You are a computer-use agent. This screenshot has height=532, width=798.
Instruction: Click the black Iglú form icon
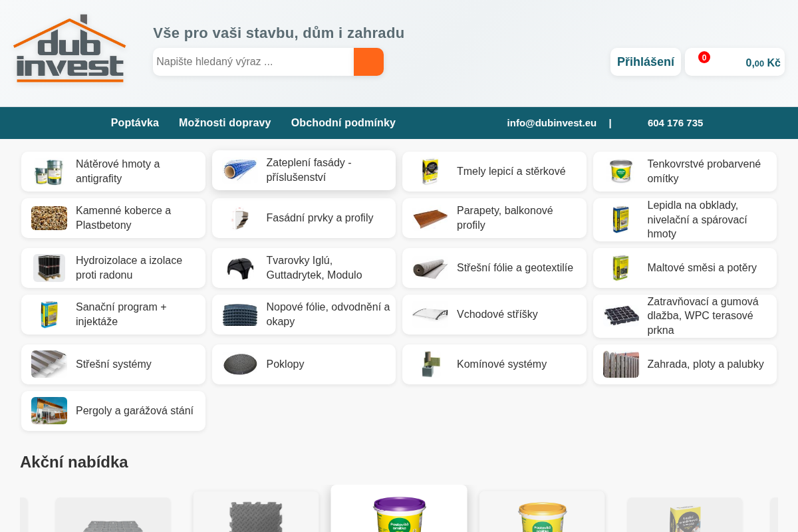pyautogui.click(x=240, y=268)
